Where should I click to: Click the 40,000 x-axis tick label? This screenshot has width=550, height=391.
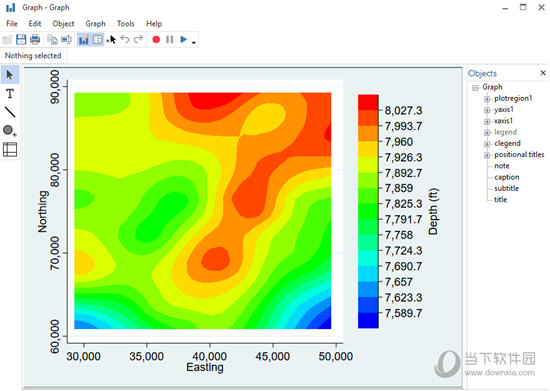click(x=209, y=356)
